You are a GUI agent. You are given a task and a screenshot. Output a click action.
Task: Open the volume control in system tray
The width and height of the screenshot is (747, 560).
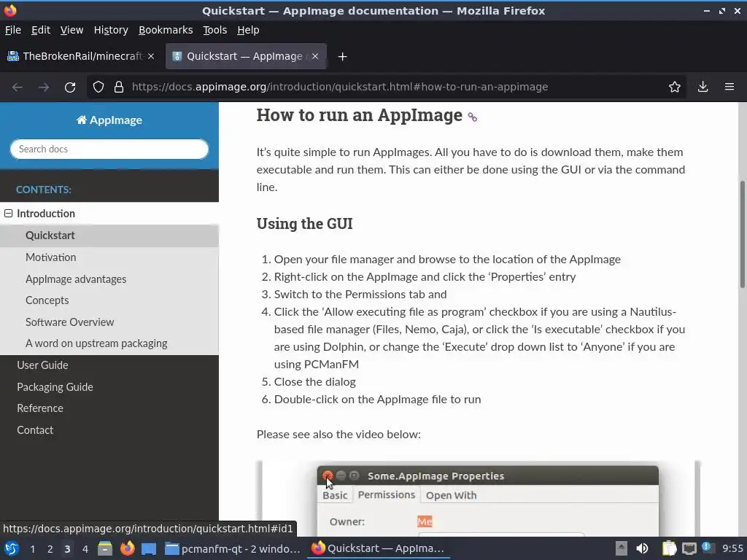click(x=642, y=548)
